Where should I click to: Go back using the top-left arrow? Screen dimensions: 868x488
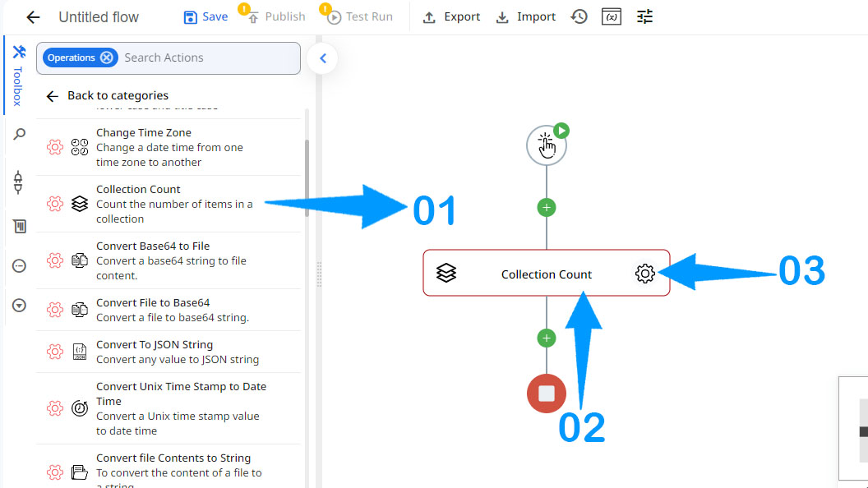click(33, 17)
